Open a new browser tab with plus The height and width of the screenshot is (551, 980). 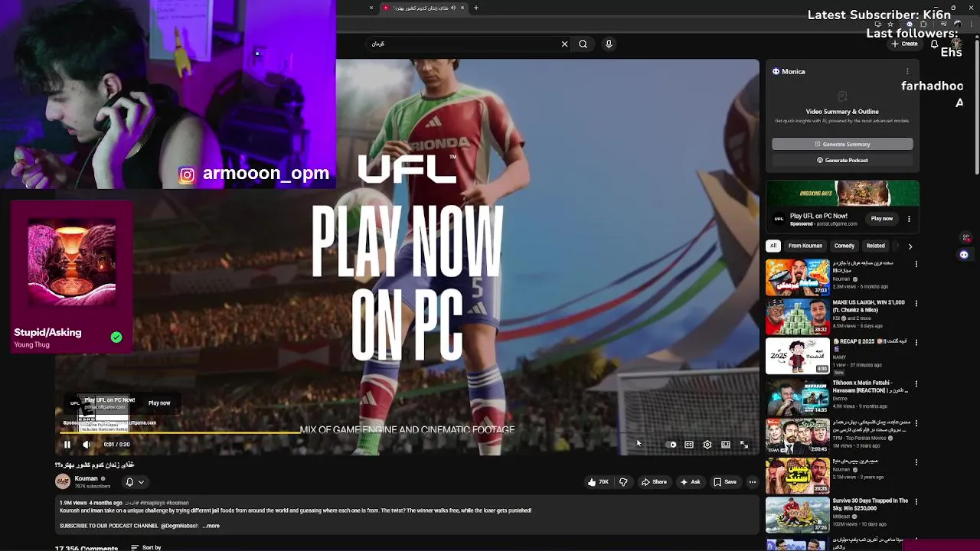475,8
